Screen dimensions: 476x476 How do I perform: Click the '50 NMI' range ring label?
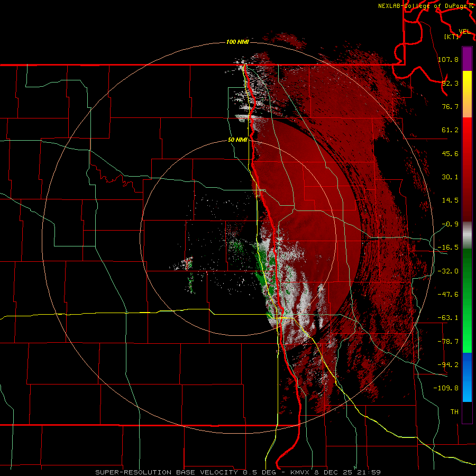point(237,140)
